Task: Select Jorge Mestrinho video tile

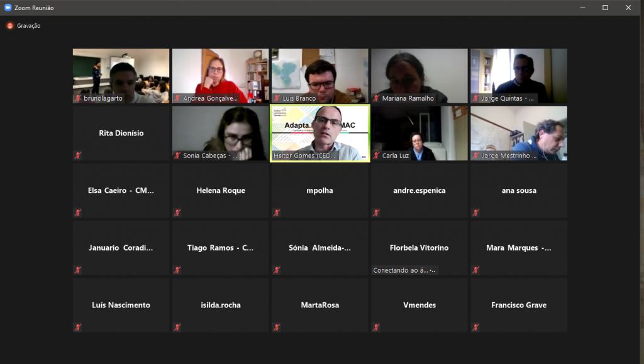Action: click(x=519, y=134)
